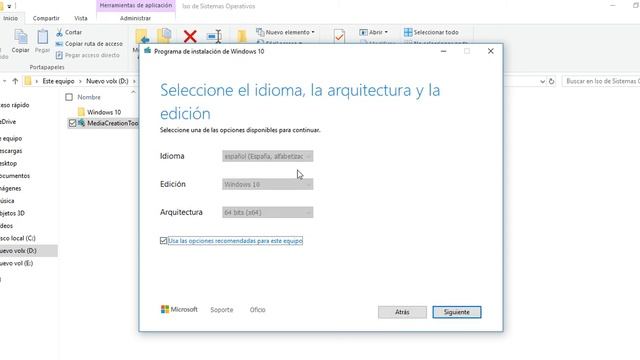
Task: Click Pegar acceso directo
Action: click(88, 55)
